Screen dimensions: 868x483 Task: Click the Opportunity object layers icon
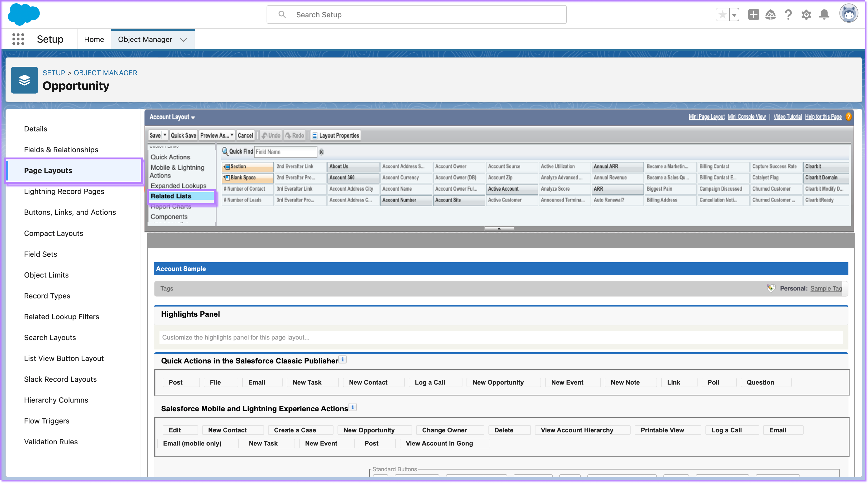tap(24, 80)
